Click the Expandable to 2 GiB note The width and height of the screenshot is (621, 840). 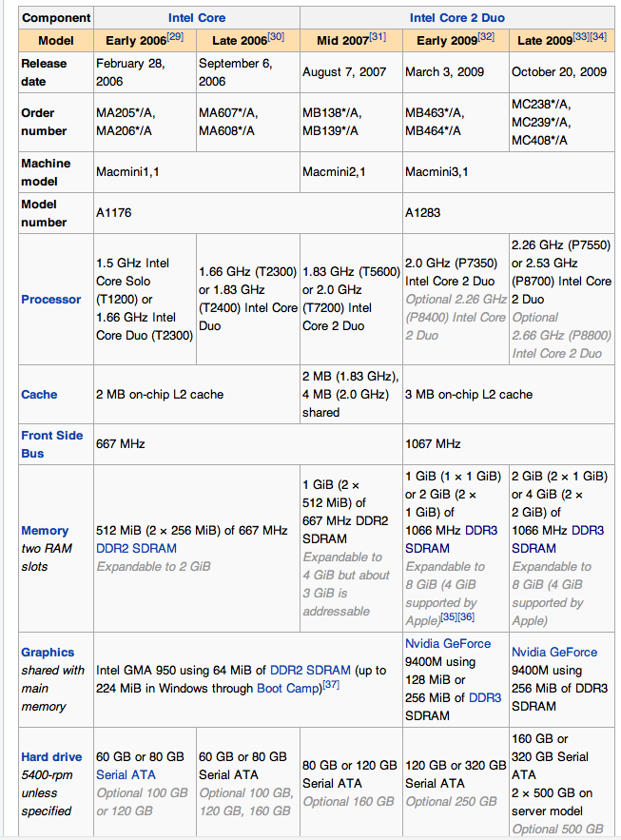154,567
